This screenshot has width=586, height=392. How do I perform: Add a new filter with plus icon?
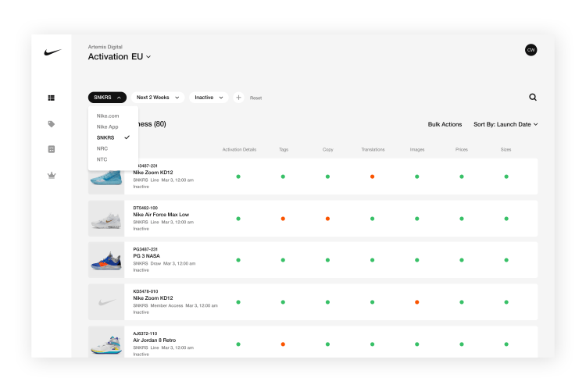click(x=238, y=98)
